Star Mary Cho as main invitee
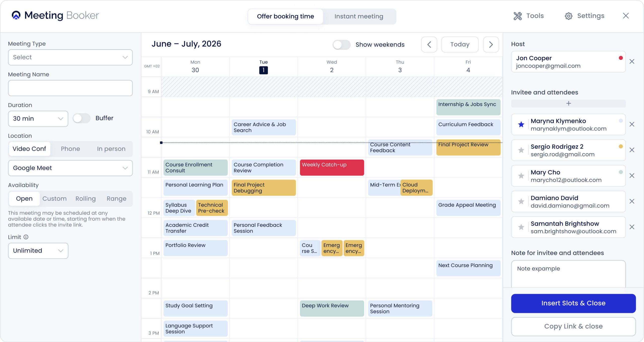The image size is (644, 342). coord(521,176)
